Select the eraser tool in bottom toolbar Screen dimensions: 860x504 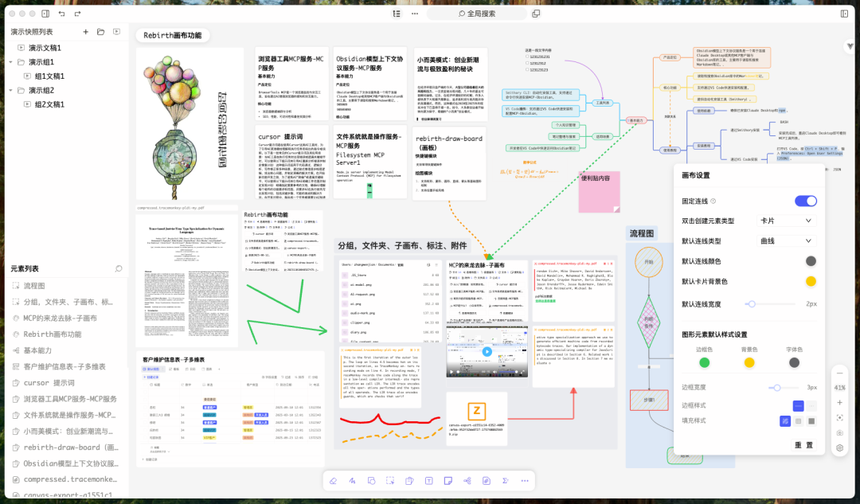[x=334, y=481]
